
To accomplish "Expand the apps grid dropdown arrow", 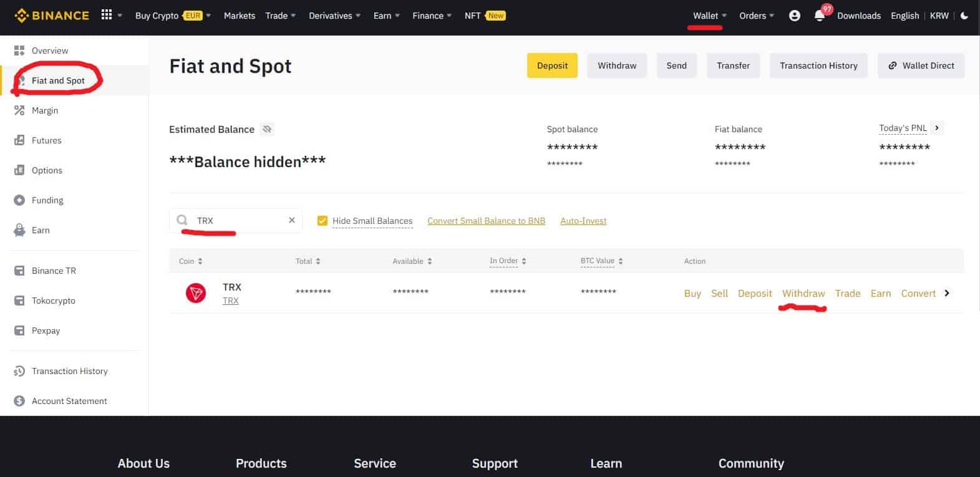I will 120,16.
